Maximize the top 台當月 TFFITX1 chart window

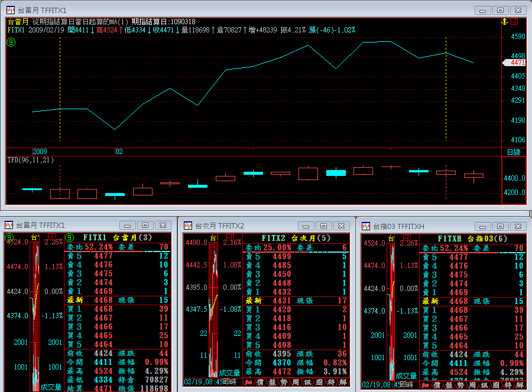[500, 11]
